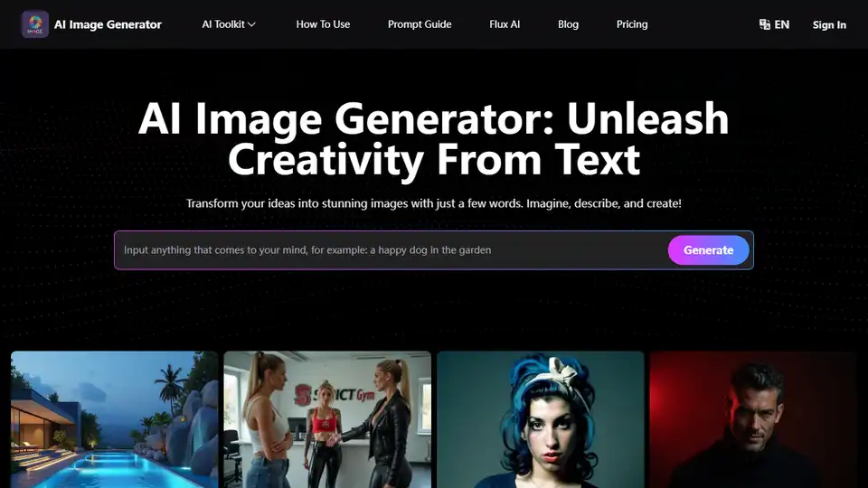Open the swimming pool villa thumbnail
Screen dimensions: 868x488
pyautogui.click(x=115, y=419)
